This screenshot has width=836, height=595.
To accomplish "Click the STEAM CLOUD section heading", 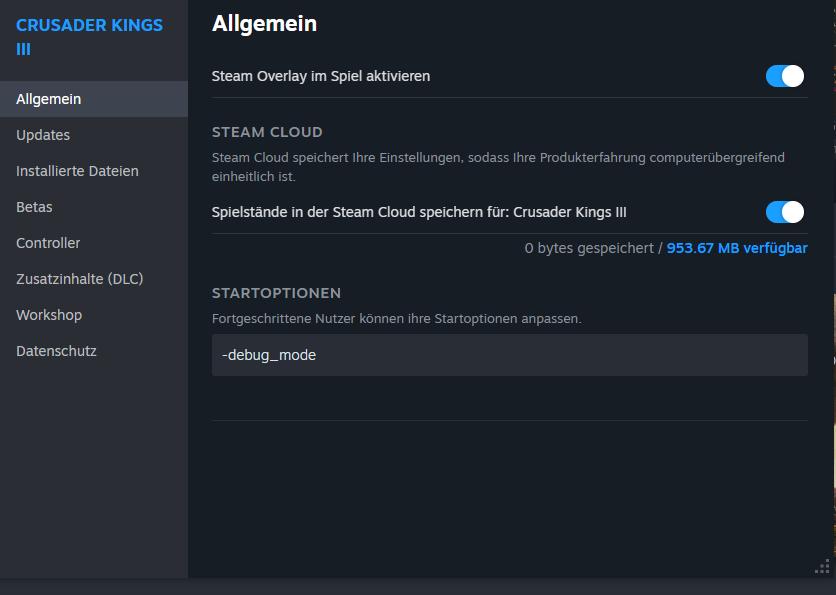I will point(267,132).
